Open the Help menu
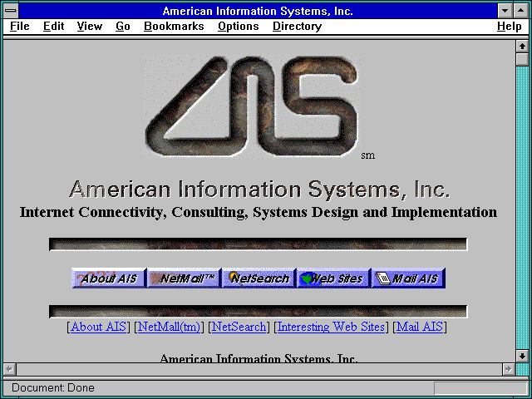The height and width of the screenshot is (399, 532). point(509,26)
